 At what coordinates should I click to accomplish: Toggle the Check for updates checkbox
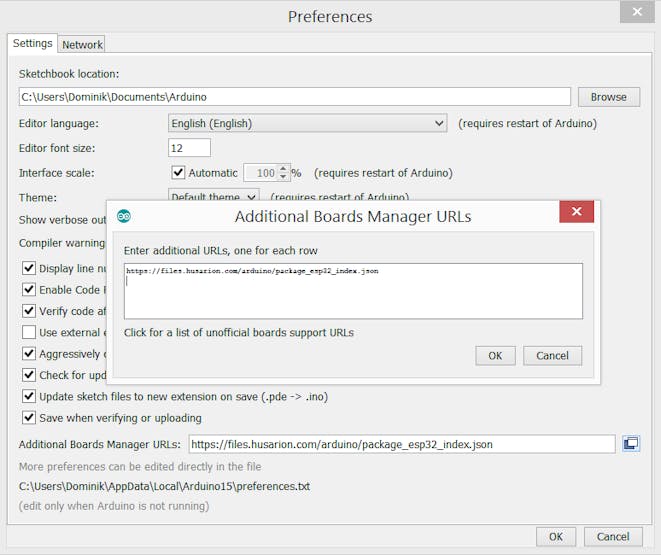(x=29, y=375)
